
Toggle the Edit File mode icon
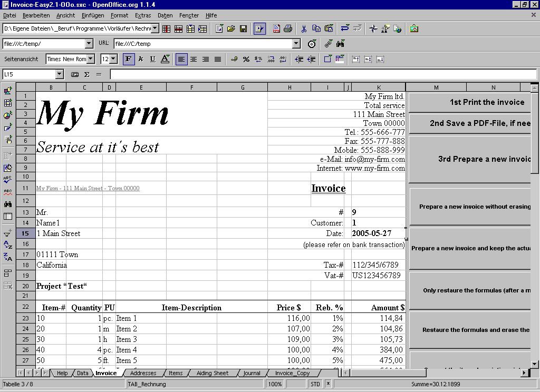(x=259, y=29)
